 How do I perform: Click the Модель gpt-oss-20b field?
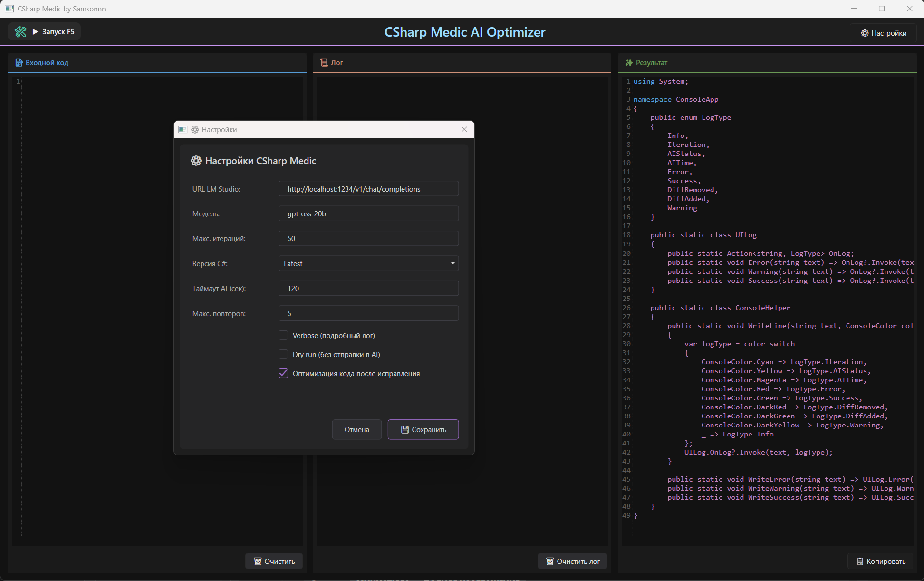pyautogui.click(x=368, y=214)
